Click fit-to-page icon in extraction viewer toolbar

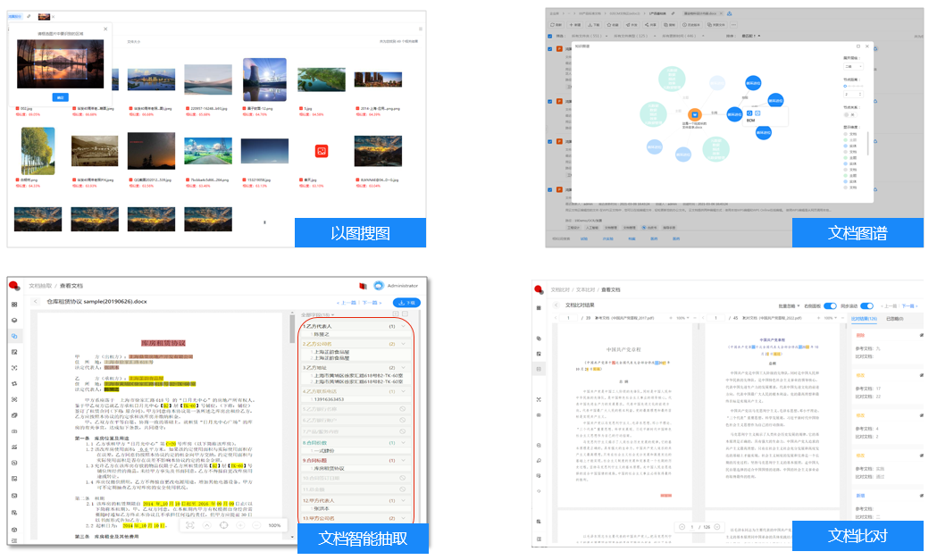189,525
